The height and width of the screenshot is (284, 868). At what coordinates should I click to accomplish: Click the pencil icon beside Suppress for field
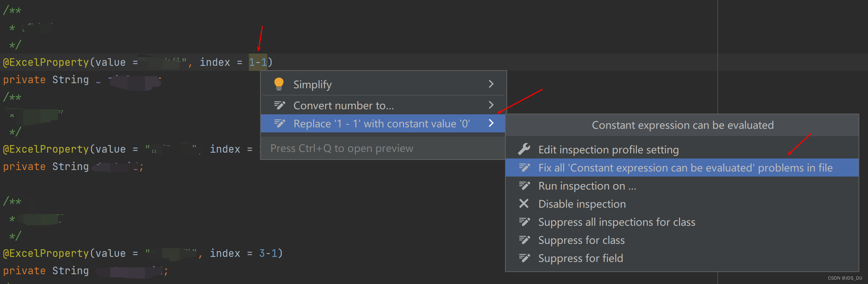pos(525,258)
